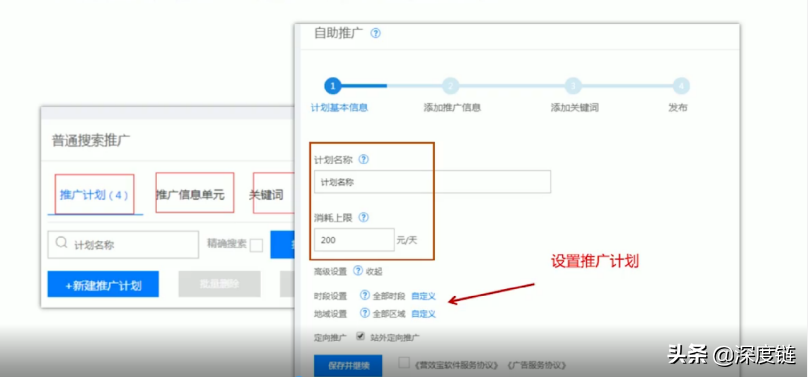Focus 计划名称 input in 自助推广 form
Viewport: 808px width, 377px height.
point(432,182)
